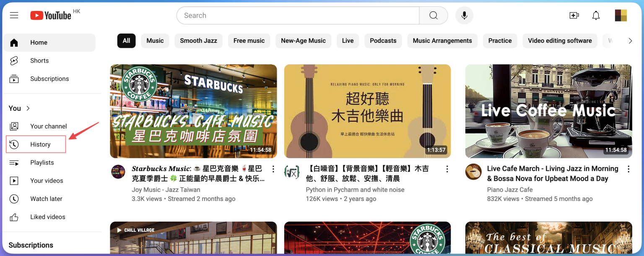
Task: Show more filter chips with the right arrow
Action: (x=630, y=41)
